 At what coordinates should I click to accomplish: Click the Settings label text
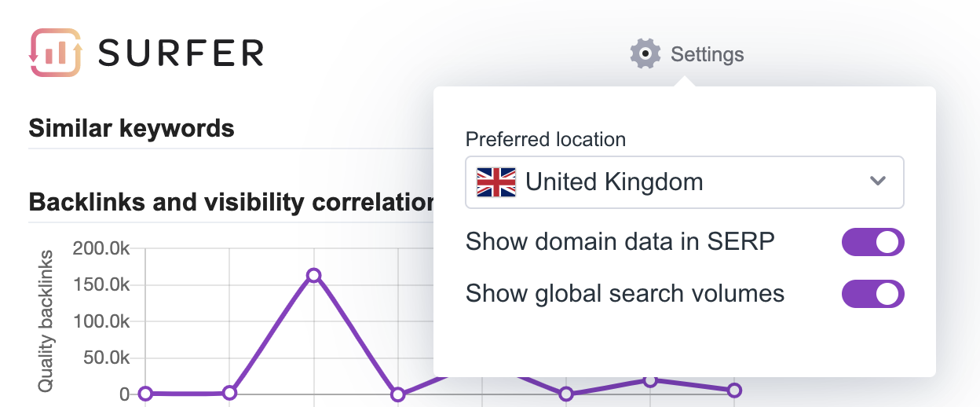pos(708,54)
